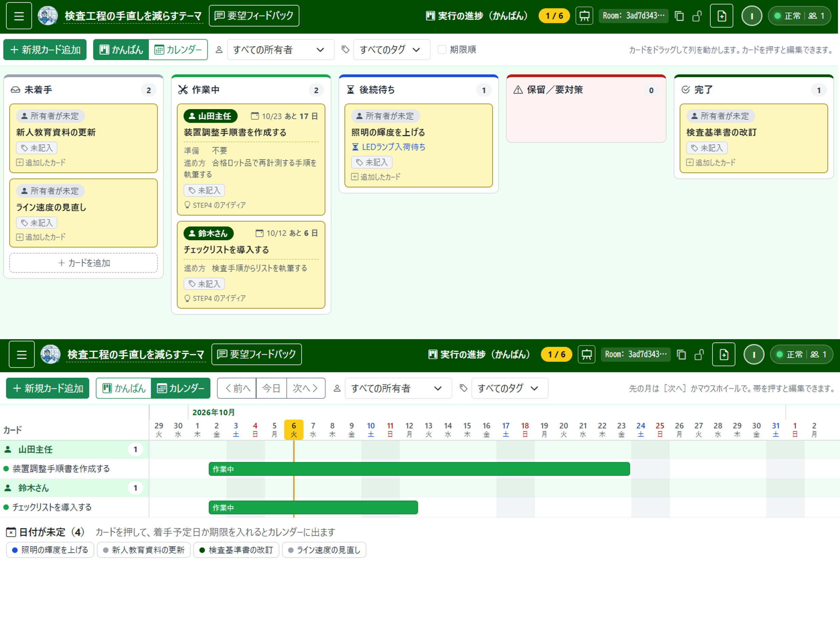
Task: Click presentation screen icon in lower header
Action: point(586,354)
